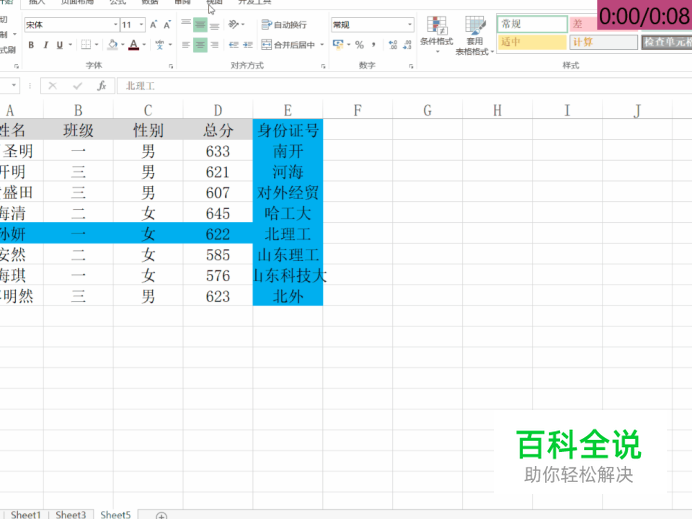Click Increase Decimal icon
This screenshot has height=519, width=692.
[392, 45]
